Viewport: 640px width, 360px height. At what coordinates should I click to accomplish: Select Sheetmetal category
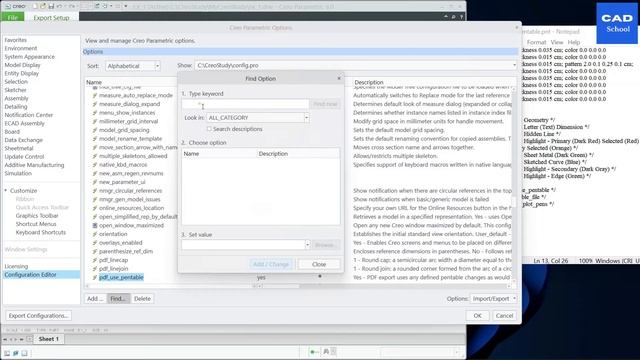[19, 148]
